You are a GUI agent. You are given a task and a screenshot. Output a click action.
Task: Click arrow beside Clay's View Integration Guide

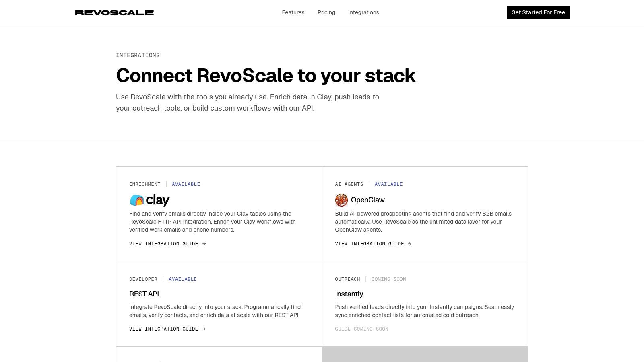pos(204,244)
